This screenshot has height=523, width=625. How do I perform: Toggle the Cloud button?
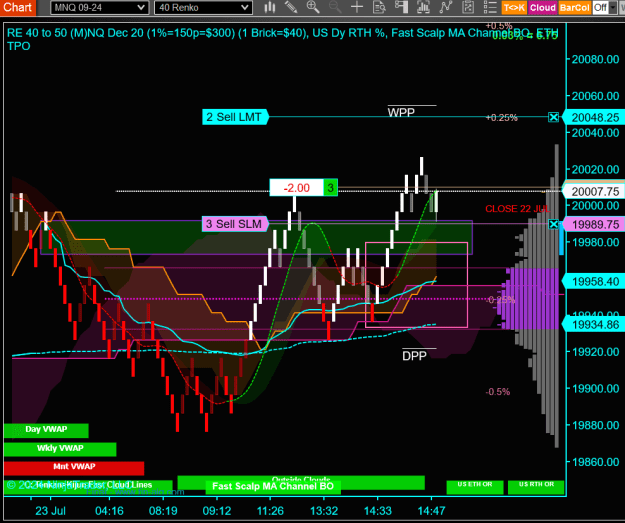click(542, 8)
